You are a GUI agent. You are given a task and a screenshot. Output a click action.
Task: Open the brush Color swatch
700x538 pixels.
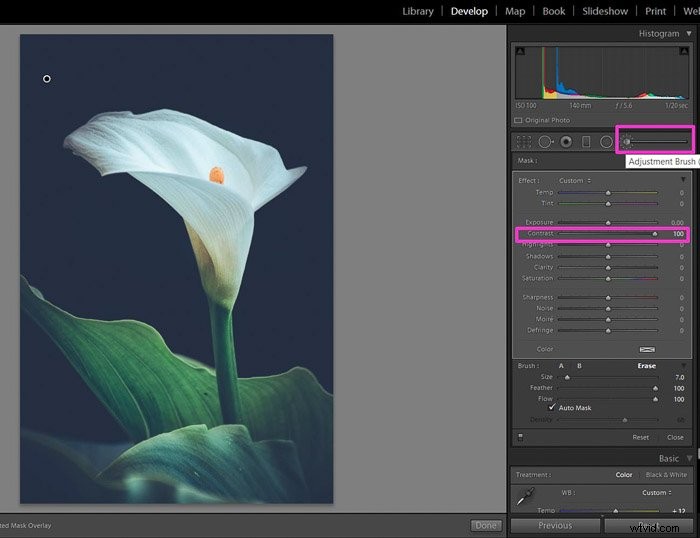click(647, 349)
